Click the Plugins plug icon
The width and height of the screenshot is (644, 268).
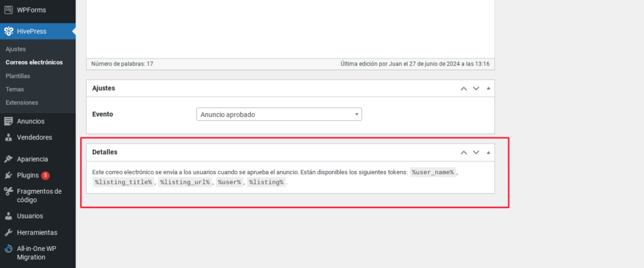coord(8,176)
